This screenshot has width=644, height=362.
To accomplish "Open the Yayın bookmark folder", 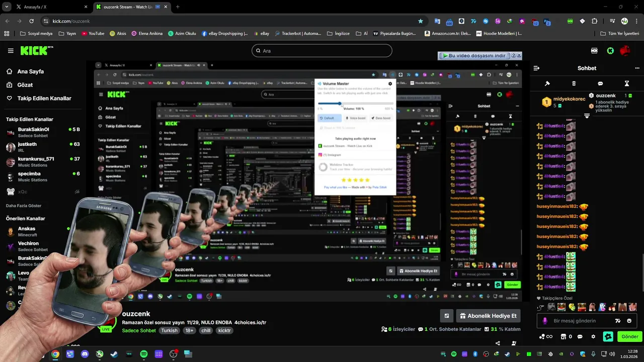I will 67,34.
